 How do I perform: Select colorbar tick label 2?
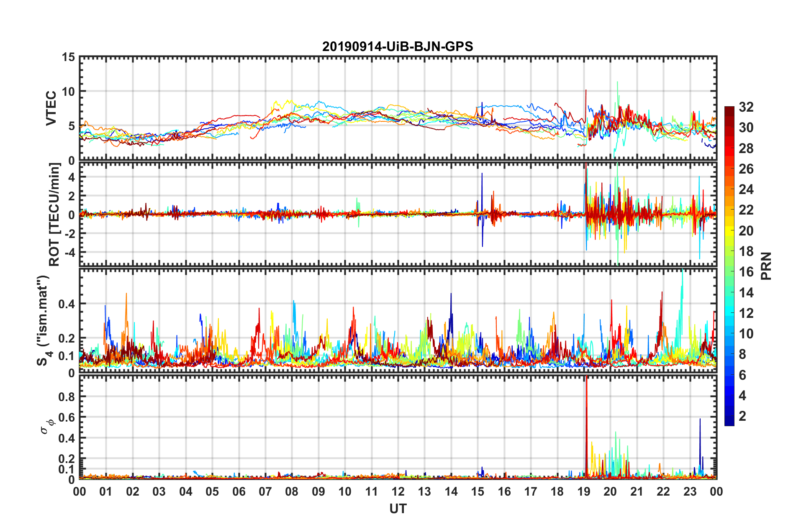coord(742,416)
